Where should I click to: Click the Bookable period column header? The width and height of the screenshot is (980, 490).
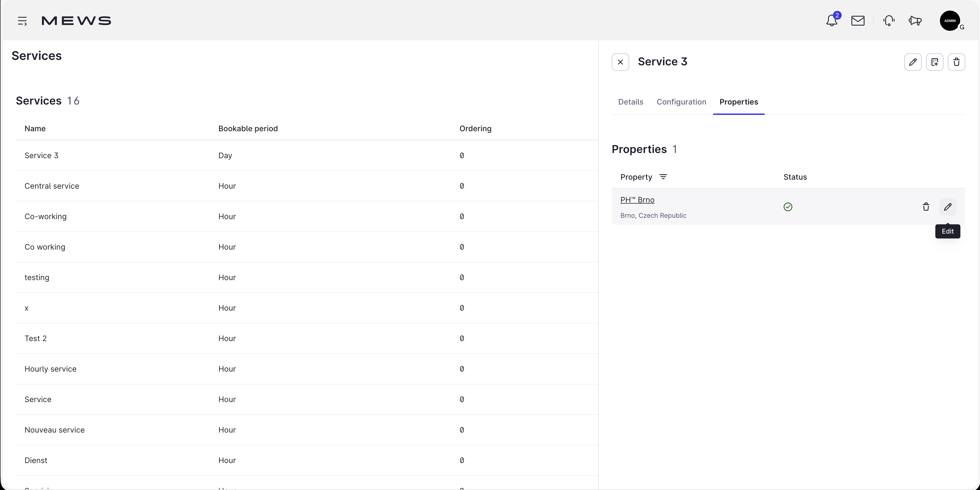tap(248, 128)
